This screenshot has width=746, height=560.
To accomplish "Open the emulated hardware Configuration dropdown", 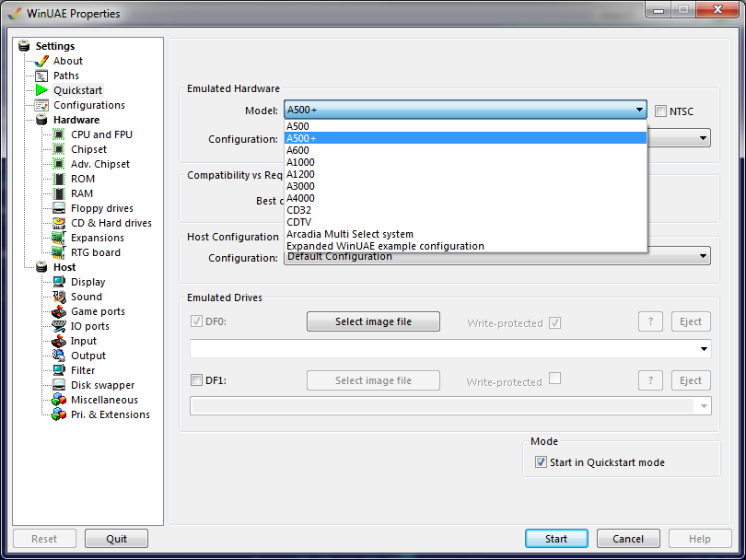I will (x=703, y=138).
